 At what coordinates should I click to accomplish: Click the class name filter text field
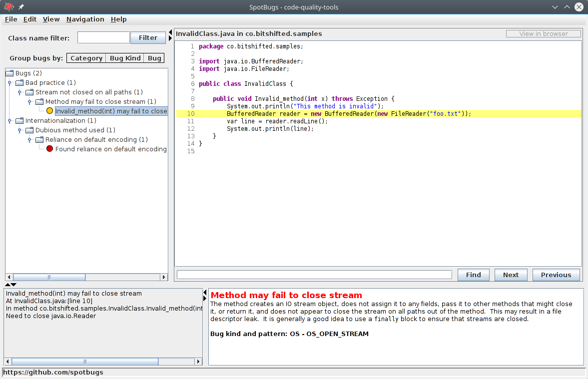point(103,37)
